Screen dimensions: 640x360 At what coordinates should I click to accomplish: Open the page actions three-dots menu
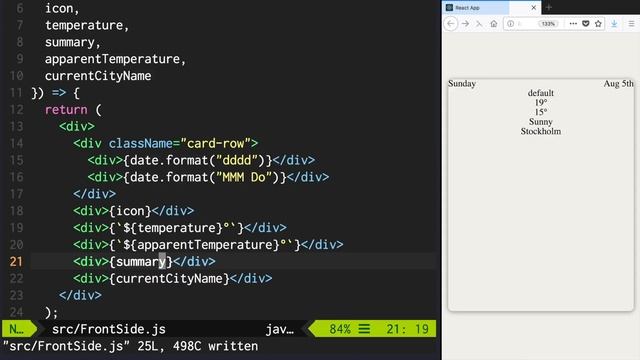click(x=573, y=24)
